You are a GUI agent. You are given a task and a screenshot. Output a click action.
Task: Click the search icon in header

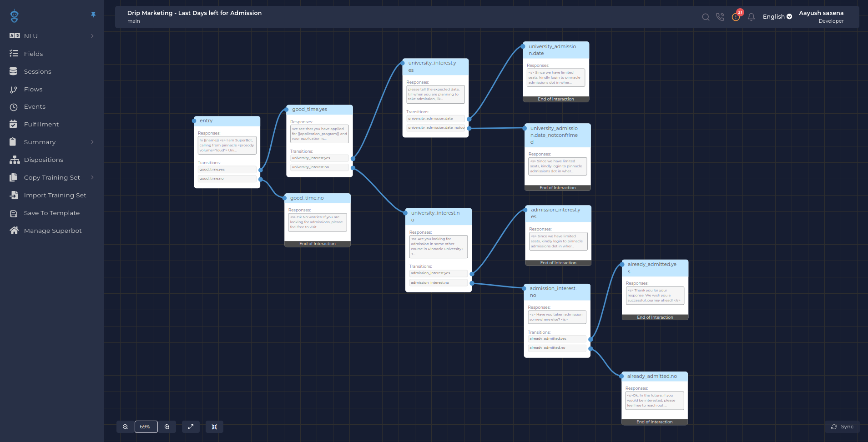(706, 17)
